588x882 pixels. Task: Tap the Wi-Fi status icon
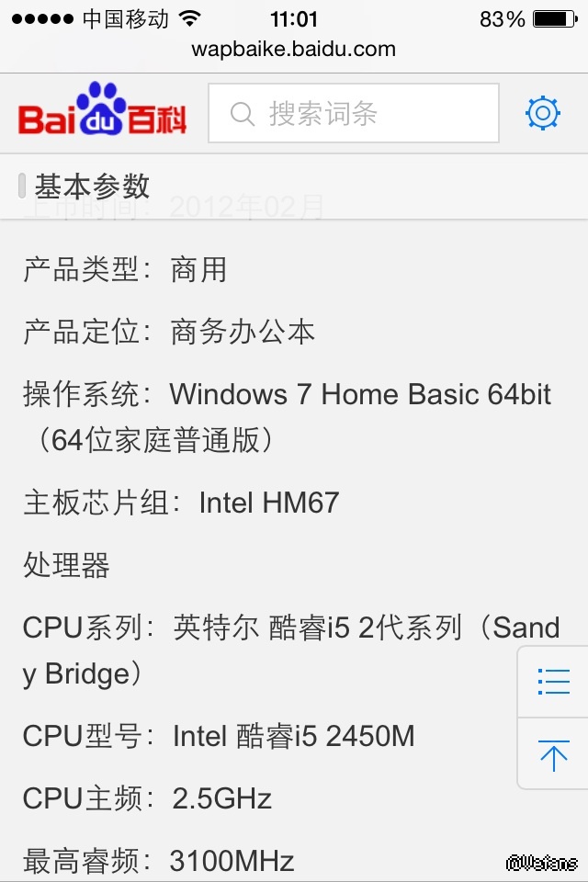(x=191, y=18)
